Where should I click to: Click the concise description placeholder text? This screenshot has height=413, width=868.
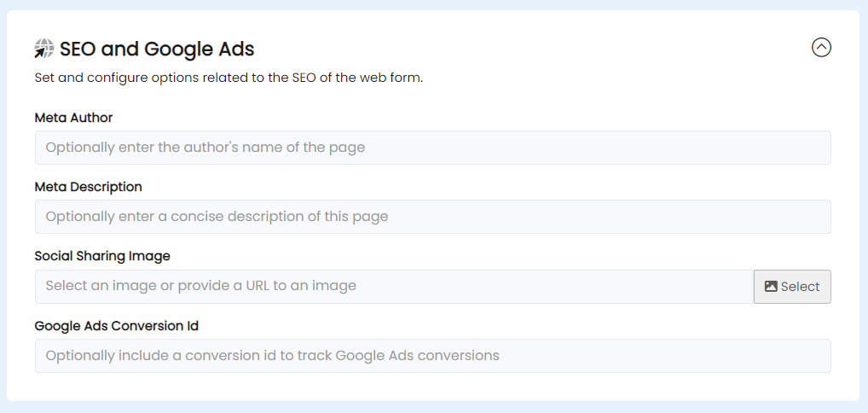[217, 217]
